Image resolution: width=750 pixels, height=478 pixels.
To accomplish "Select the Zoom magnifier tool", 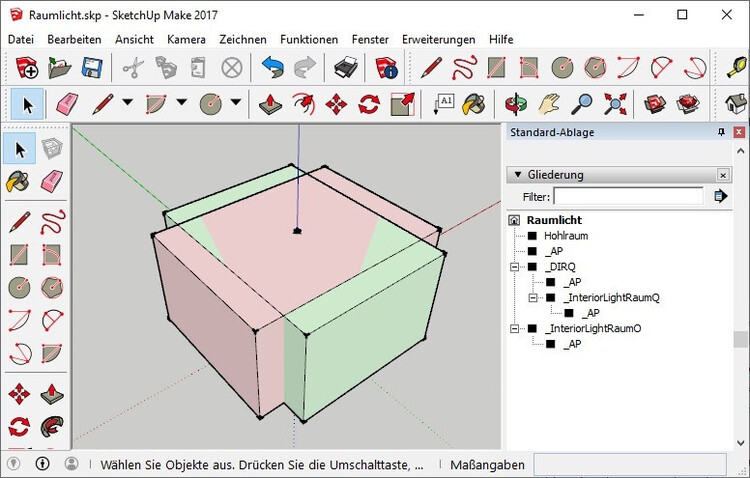I will [582, 103].
